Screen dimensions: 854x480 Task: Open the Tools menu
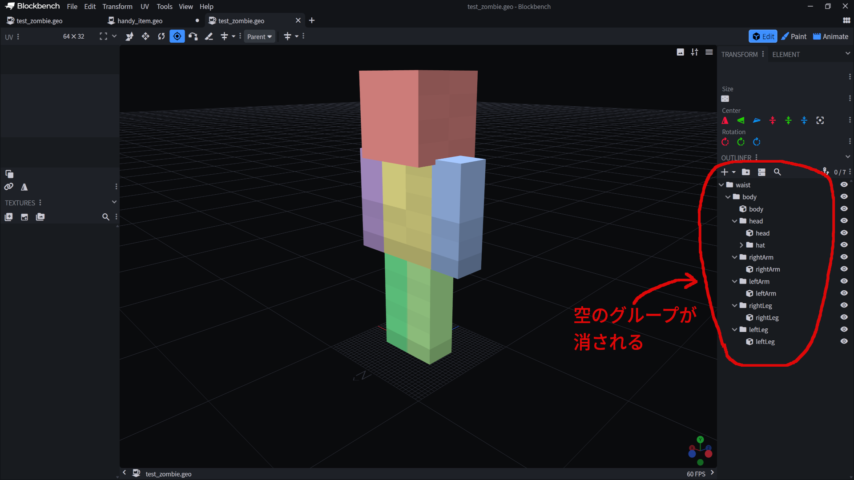coord(164,7)
